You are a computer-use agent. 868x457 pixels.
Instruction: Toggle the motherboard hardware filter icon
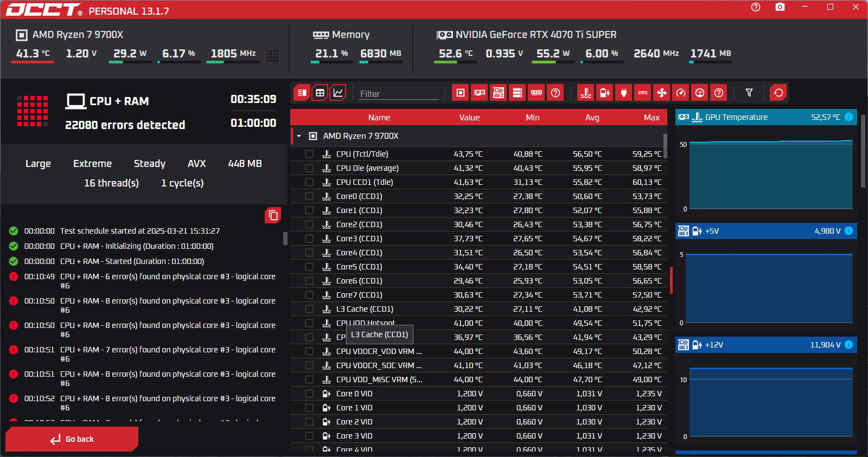(x=499, y=93)
